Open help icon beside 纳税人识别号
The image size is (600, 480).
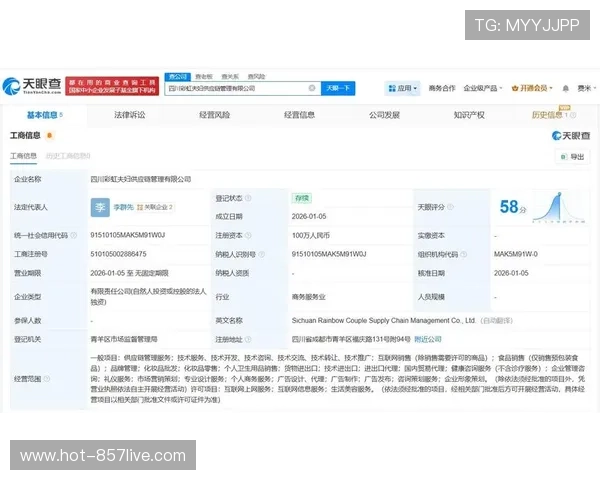pyautogui.click(x=262, y=254)
